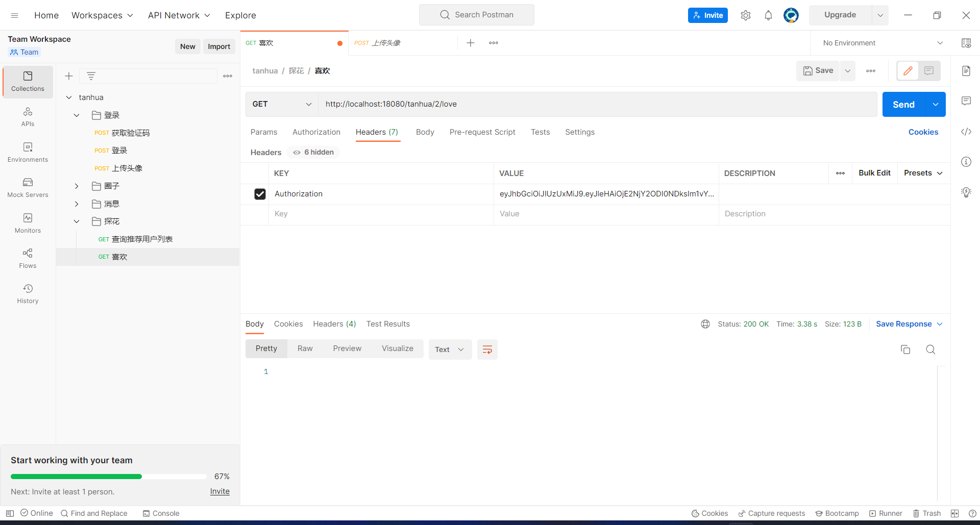Show the response Raw view

pos(305,348)
